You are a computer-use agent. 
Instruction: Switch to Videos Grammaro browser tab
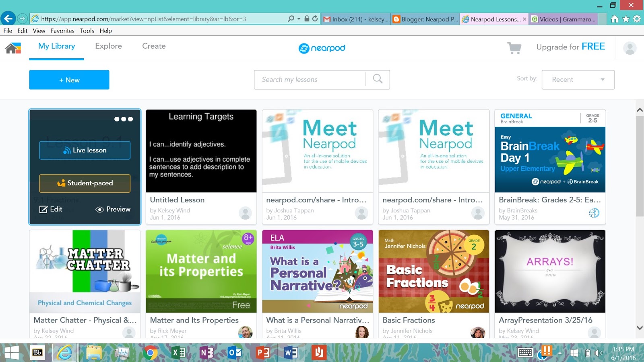click(563, 19)
